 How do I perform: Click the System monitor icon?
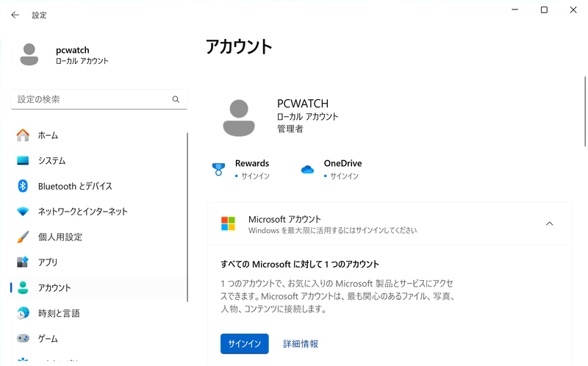coord(23,160)
